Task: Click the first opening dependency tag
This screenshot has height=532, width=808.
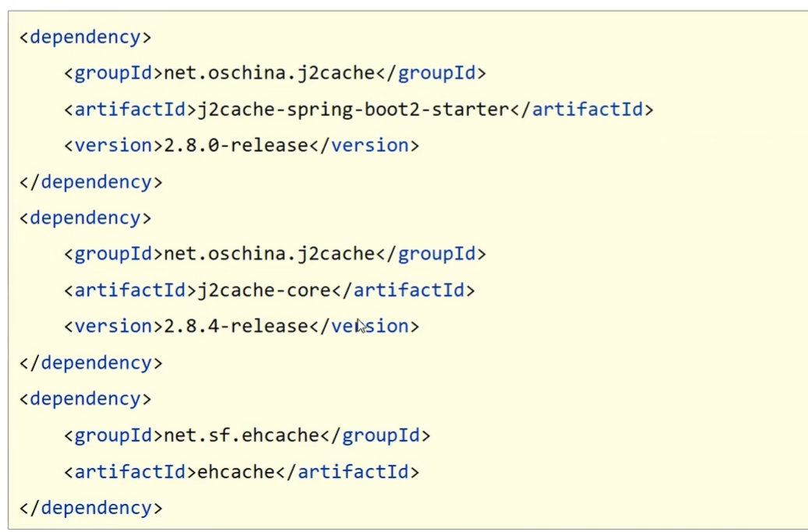Action: click(85, 37)
